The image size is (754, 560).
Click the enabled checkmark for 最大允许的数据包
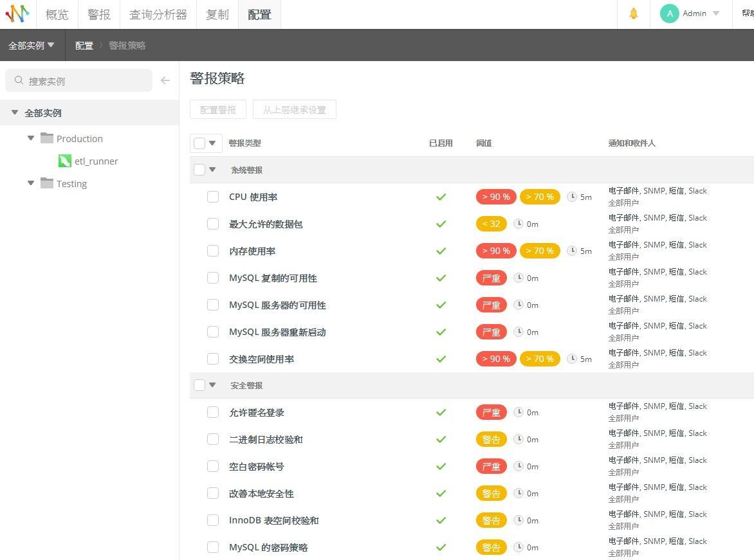(x=441, y=224)
